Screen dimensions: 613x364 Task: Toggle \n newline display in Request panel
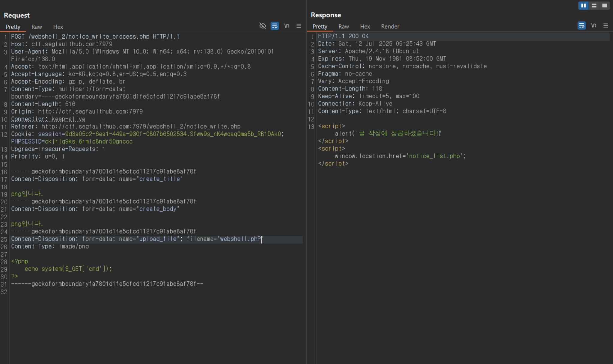(287, 26)
